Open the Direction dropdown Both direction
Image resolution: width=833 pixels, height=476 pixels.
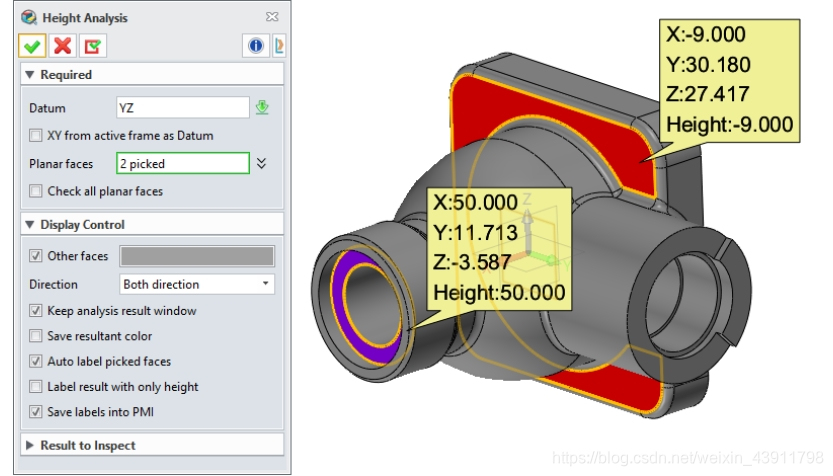pos(197,284)
